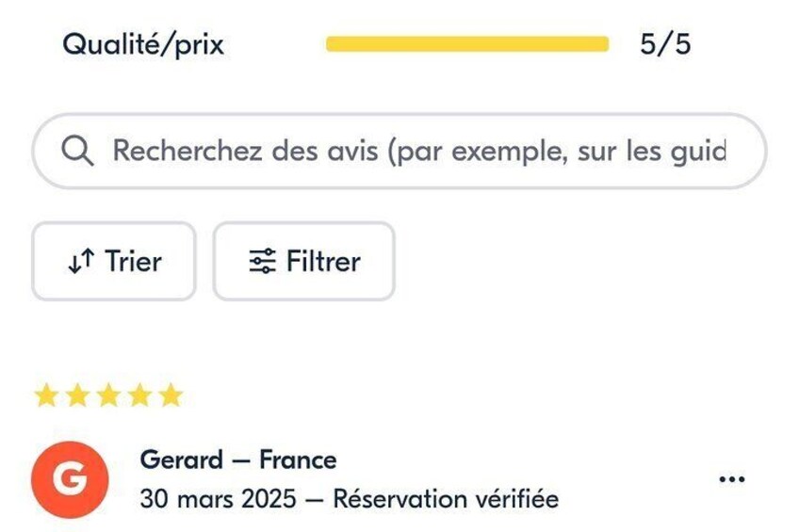Click Gerard's orange "G" avatar
The width and height of the screenshot is (799, 532).
pyautogui.click(x=70, y=479)
